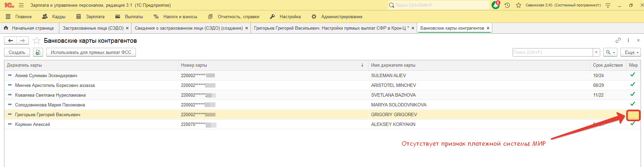Go back with left arrow button
The image size is (644, 167).
pos(11,41)
